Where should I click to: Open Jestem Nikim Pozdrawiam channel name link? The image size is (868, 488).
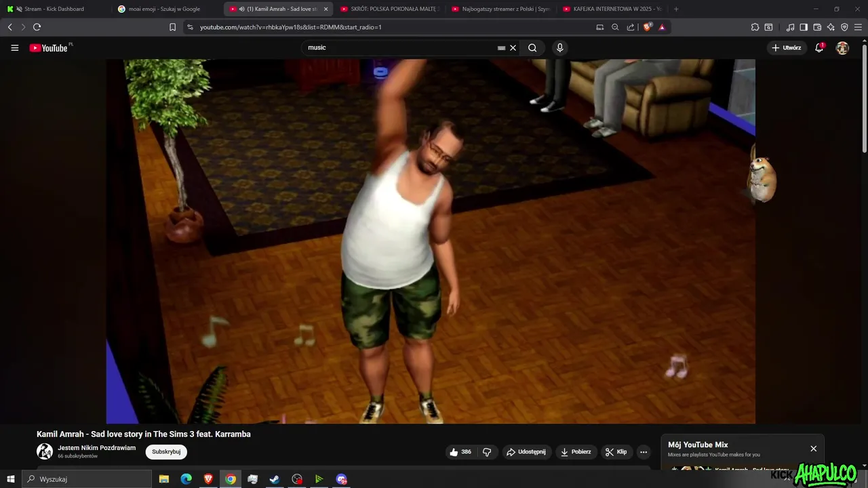click(x=96, y=448)
